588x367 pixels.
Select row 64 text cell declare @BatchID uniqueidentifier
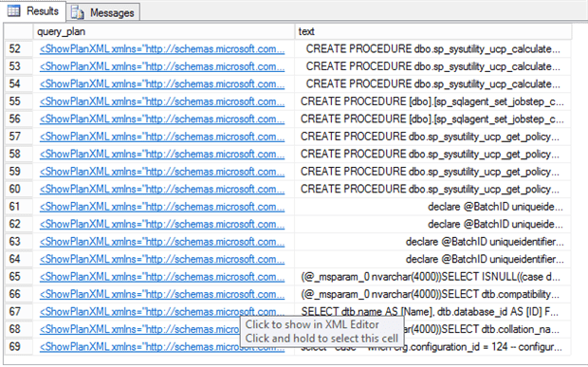tap(433, 260)
